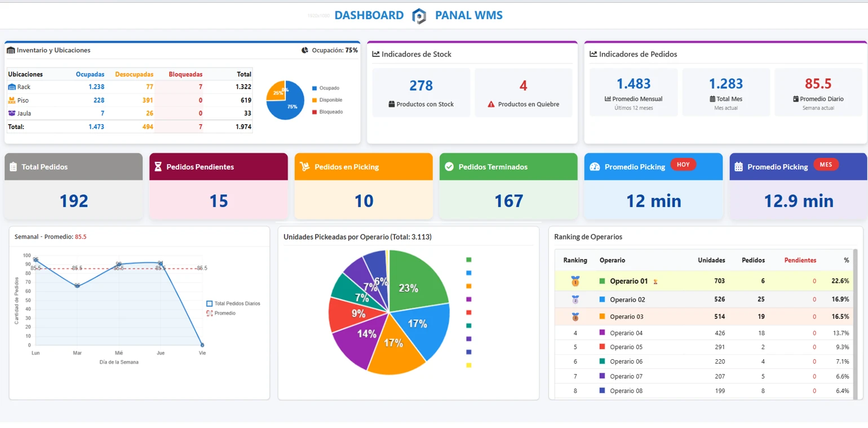Click the bronze medal for Operario 03
Screen dimensions: 868x428
575,317
